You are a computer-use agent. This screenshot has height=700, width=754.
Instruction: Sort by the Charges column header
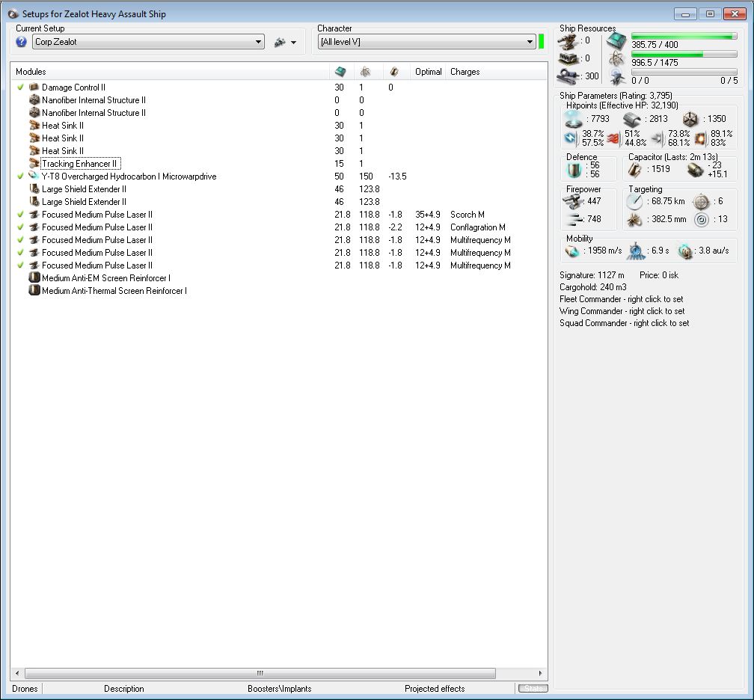pos(465,72)
